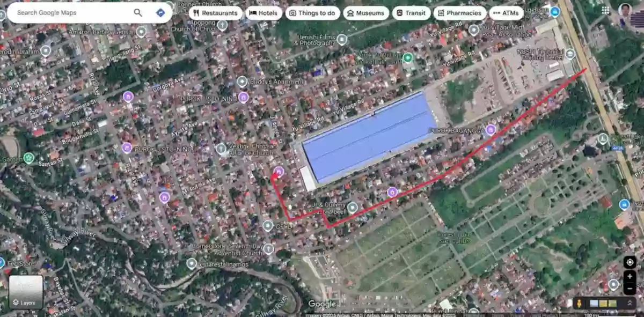
Task: Show your location on the map
Action: pyautogui.click(x=630, y=262)
